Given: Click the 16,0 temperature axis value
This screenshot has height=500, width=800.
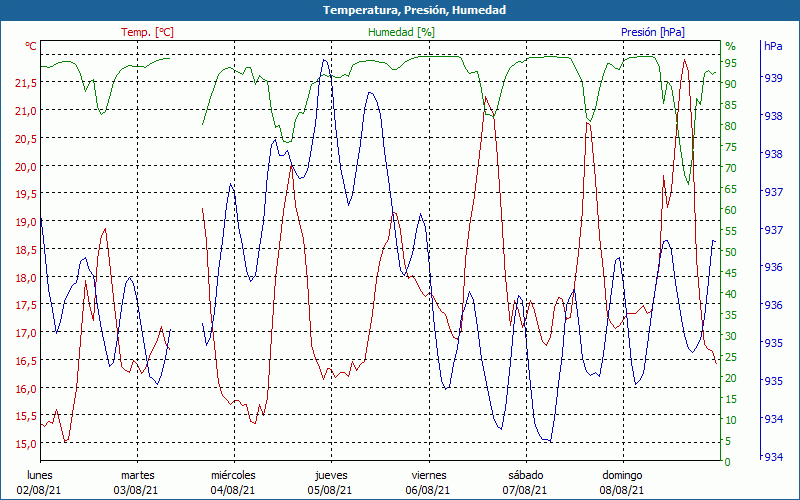Looking at the screenshot, I should coord(26,388).
